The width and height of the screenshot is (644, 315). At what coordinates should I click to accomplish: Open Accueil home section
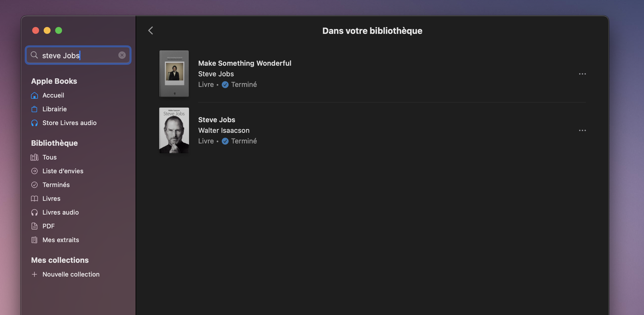click(x=53, y=95)
